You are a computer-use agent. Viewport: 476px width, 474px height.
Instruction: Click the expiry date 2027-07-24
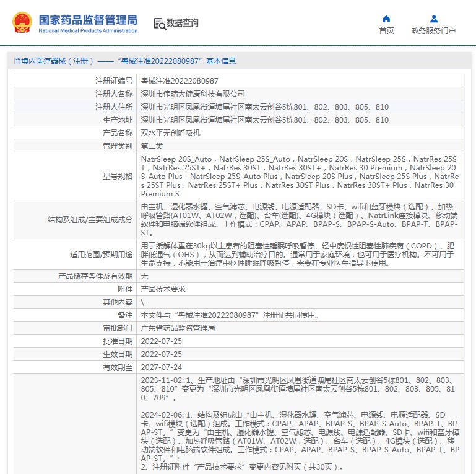(x=161, y=367)
